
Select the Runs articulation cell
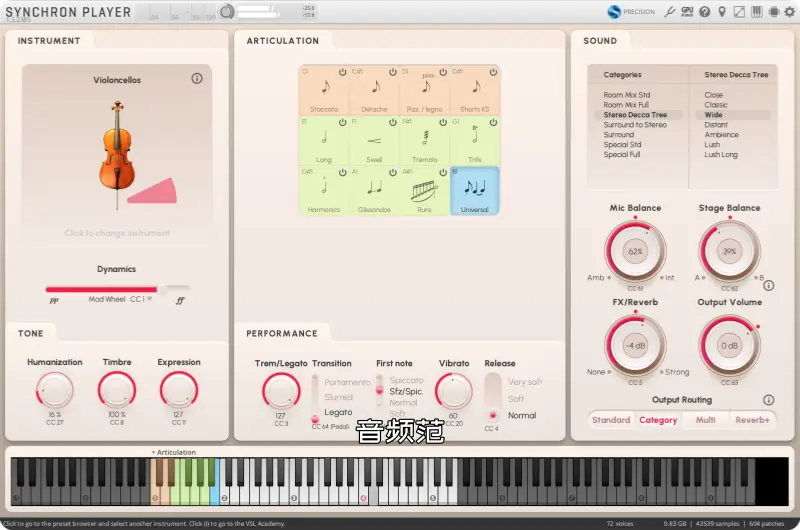(x=424, y=191)
